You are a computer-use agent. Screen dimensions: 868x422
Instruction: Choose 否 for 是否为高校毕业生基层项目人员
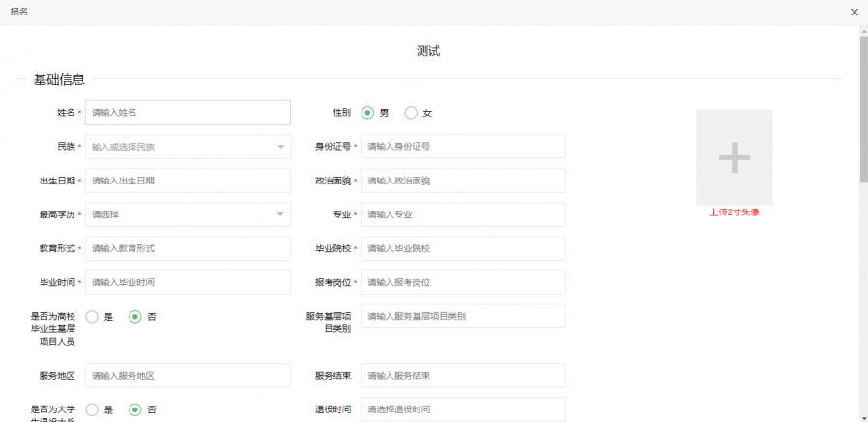135,317
